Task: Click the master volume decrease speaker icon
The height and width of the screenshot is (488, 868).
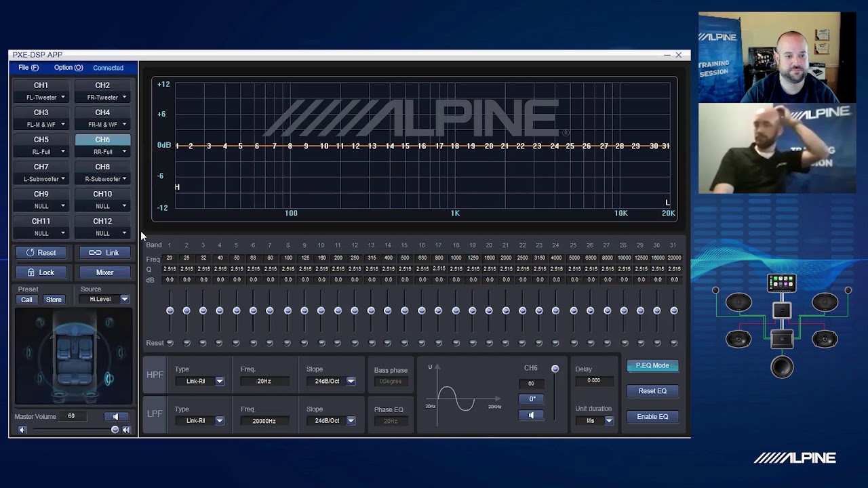Action: coord(22,430)
